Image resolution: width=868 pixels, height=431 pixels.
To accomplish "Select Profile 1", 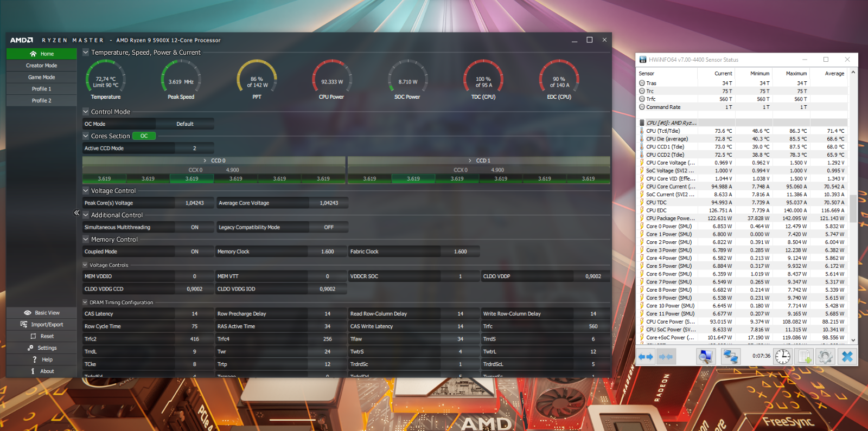I will coord(42,89).
